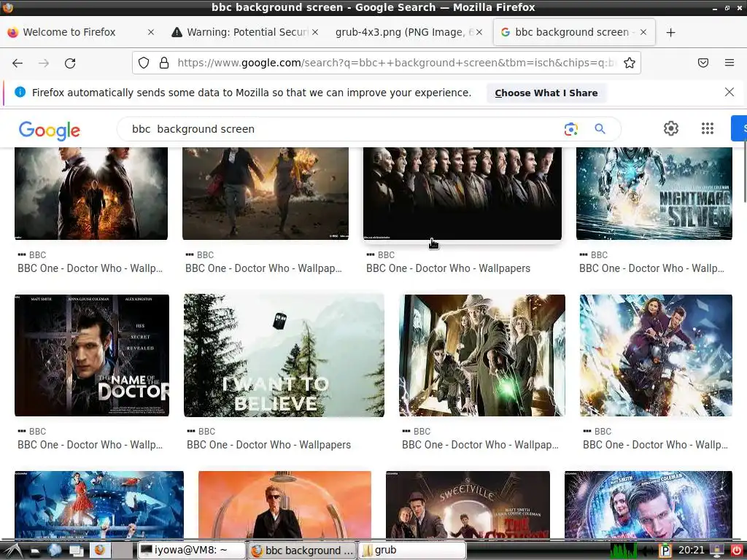Screen dimensions: 747x560
Task: Bookmark this page with the star
Action: tap(630, 63)
